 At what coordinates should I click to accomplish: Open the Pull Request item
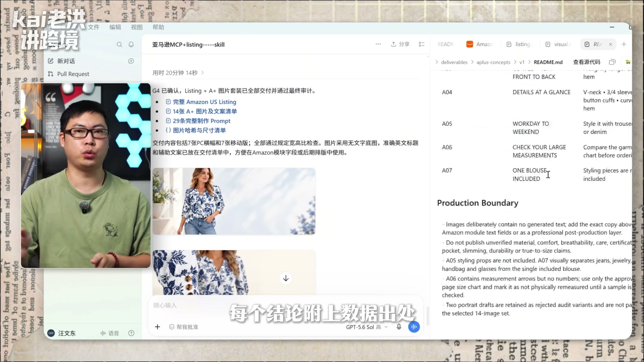tap(68, 74)
